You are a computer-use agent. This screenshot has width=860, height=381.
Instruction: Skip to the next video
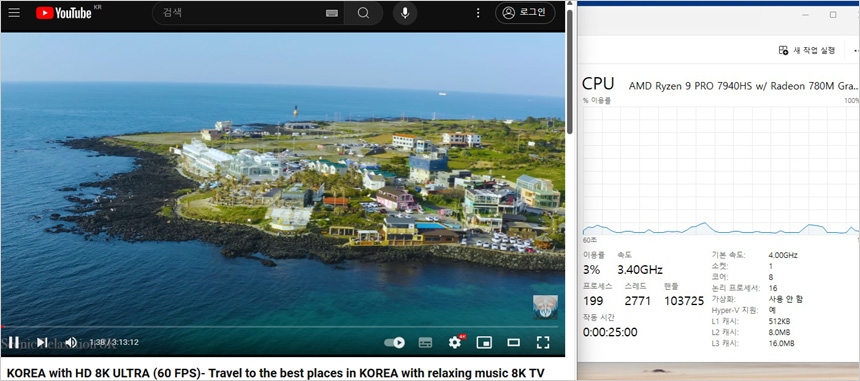42,342
